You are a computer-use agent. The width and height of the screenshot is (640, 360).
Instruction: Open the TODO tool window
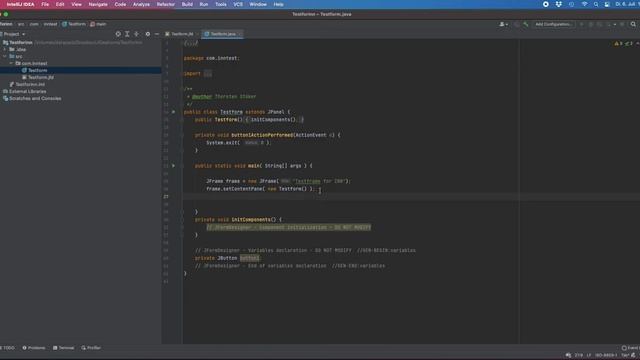[7, 348]
